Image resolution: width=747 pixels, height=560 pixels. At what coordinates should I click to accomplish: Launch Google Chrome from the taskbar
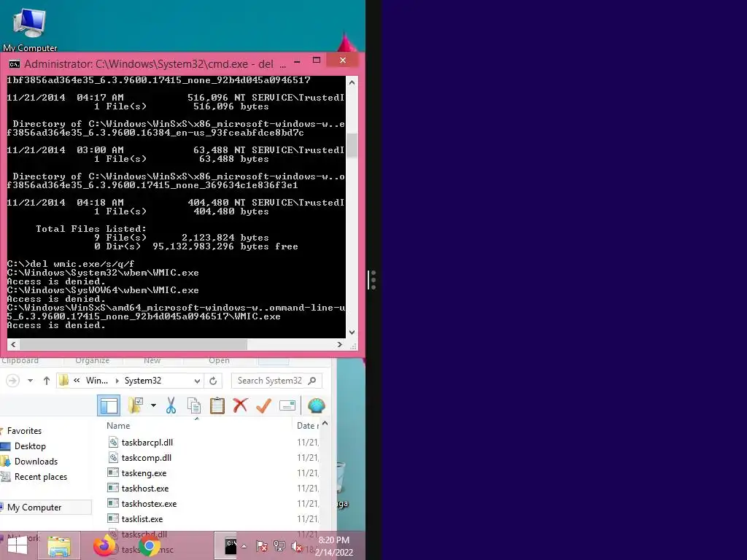(150, 545)
